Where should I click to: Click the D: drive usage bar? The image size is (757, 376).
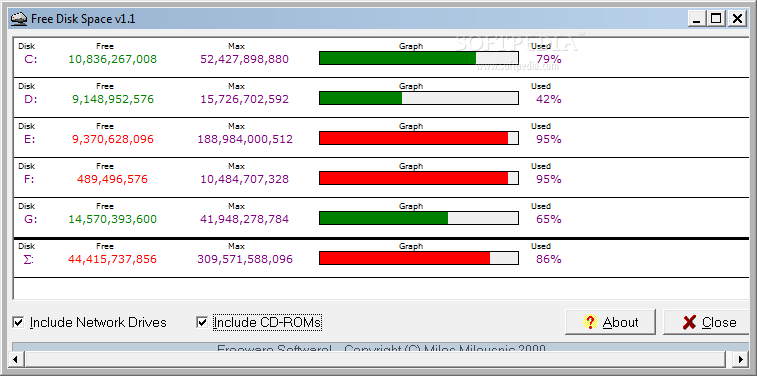[419, 98]
